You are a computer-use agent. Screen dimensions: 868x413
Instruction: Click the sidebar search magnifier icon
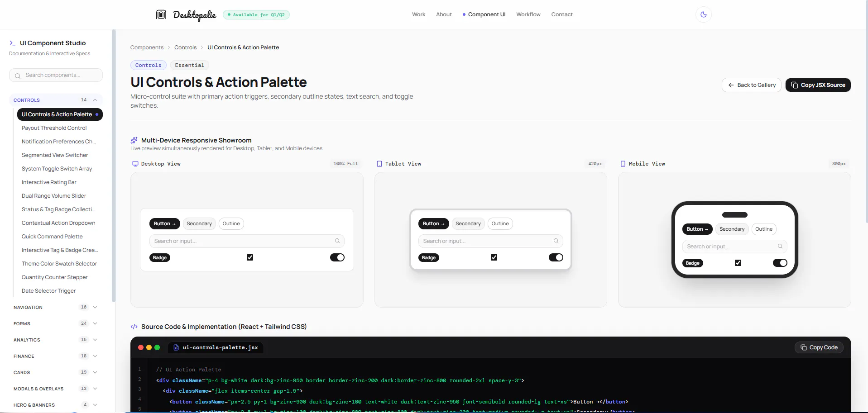pos(18,76)
